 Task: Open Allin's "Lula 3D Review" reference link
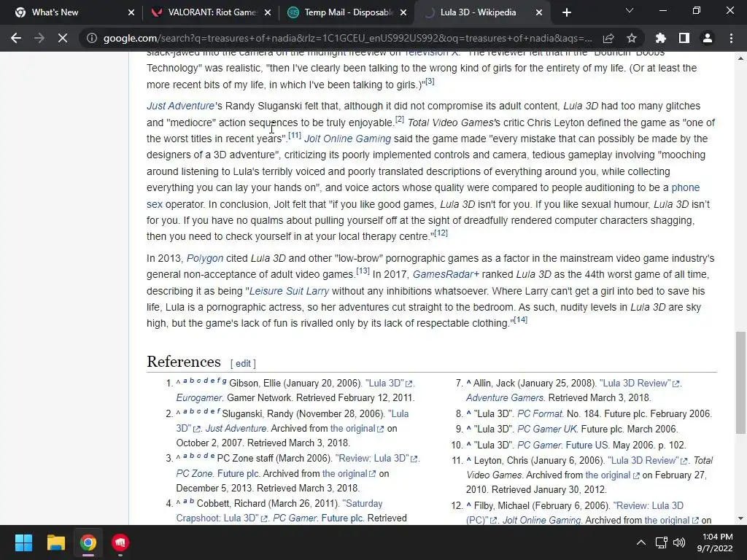tap(639, 384)
